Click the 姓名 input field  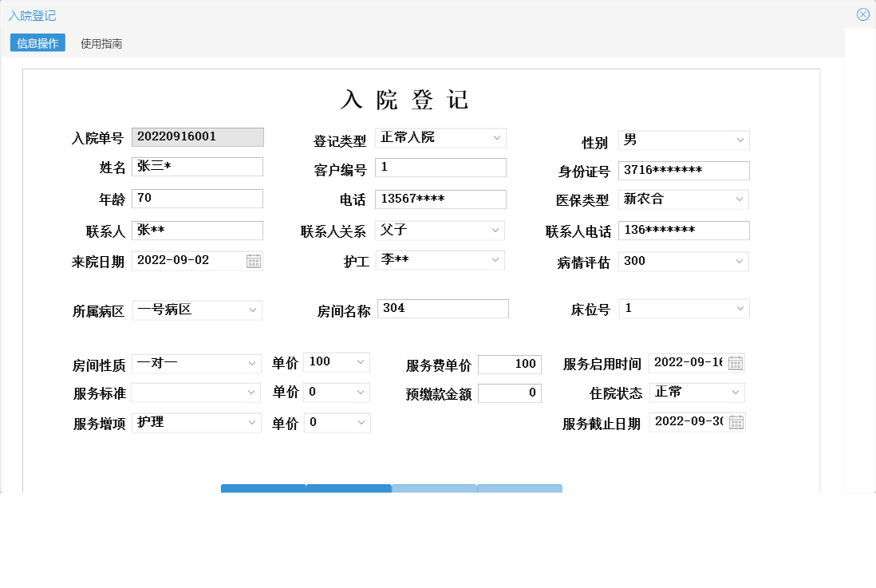pos(197,166)
